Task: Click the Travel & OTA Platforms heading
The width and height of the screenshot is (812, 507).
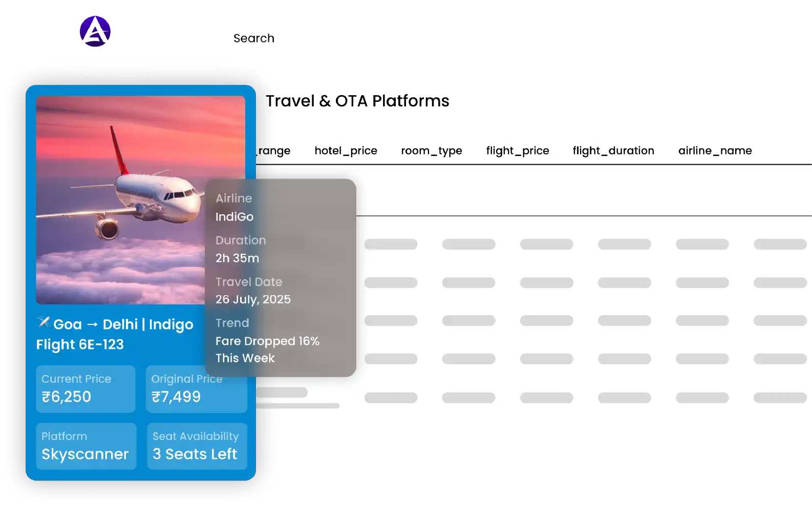Action: pyautogui.click(x=357, y=101)
